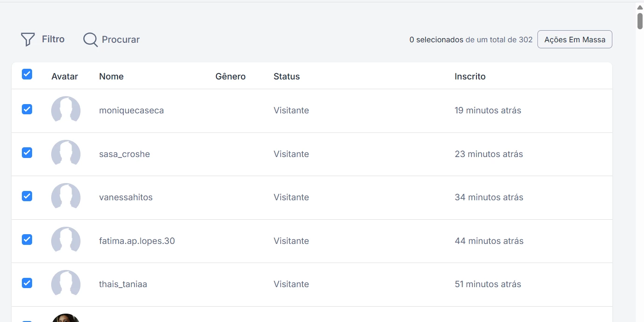Click the Procurar magnifying glass icon
644x322 pixels.
pos(90,40)
